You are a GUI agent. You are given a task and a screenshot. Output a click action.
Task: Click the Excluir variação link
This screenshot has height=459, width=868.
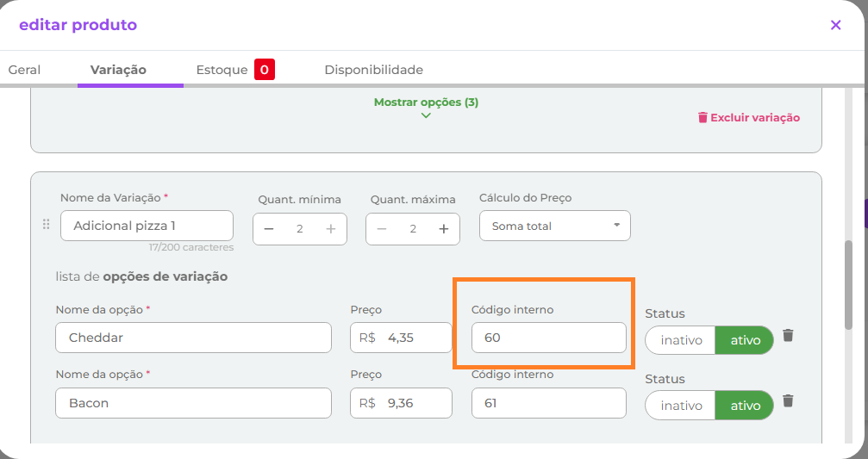(x=748, y=117)
